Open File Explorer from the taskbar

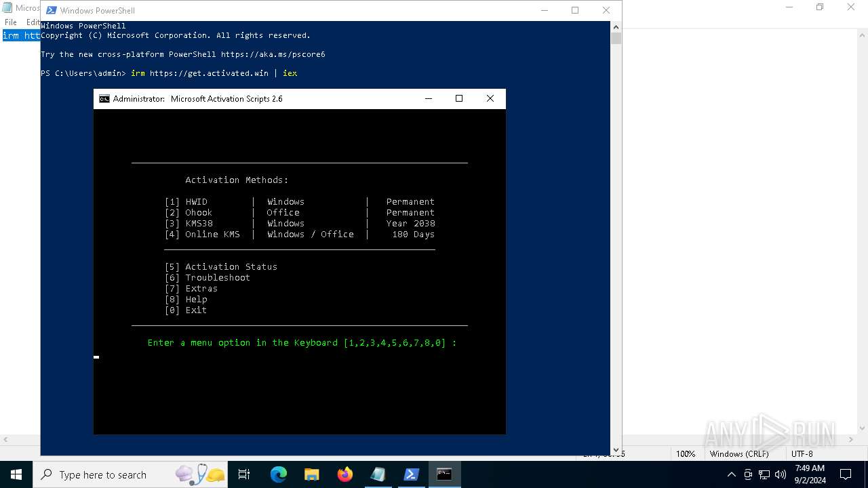pyautogui.click(x=312, y=474)
